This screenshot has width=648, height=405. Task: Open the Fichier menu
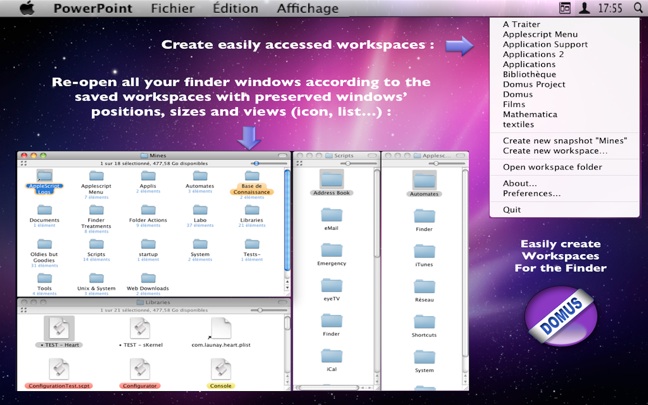(172, 8)
